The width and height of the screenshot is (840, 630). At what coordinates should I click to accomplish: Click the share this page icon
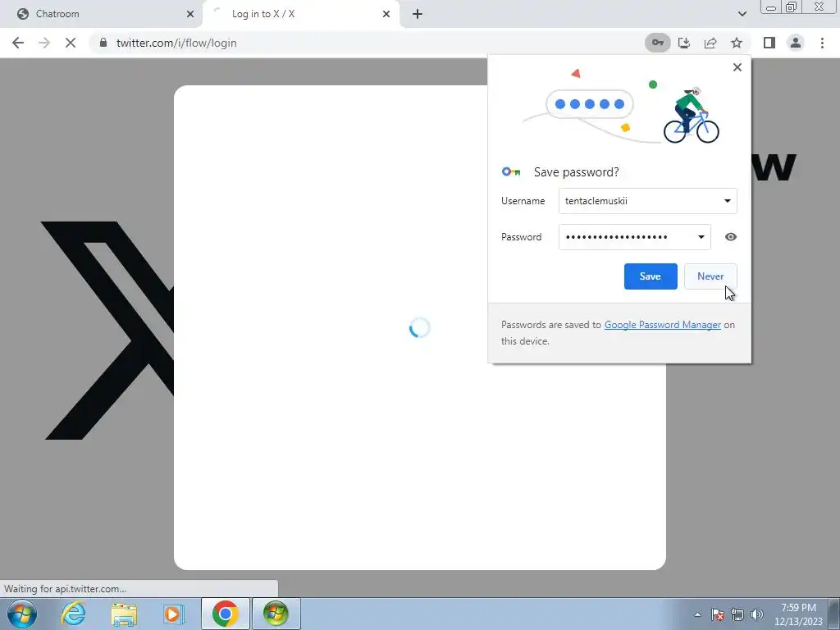tap(710, 43)
